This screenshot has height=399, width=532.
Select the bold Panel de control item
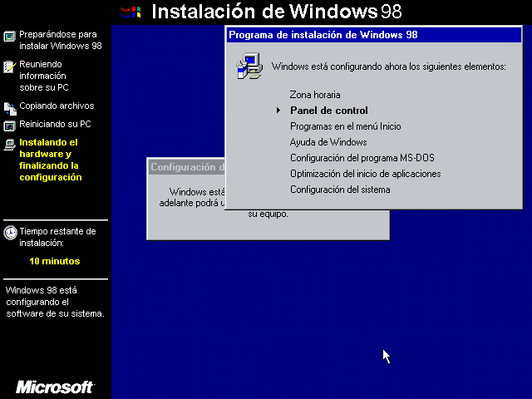[328, 111]
